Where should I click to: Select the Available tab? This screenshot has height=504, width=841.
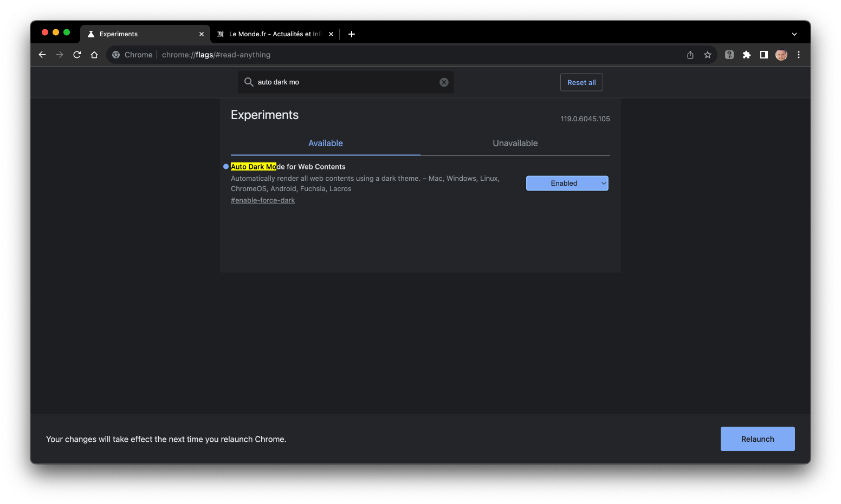(x=325, y=143)
